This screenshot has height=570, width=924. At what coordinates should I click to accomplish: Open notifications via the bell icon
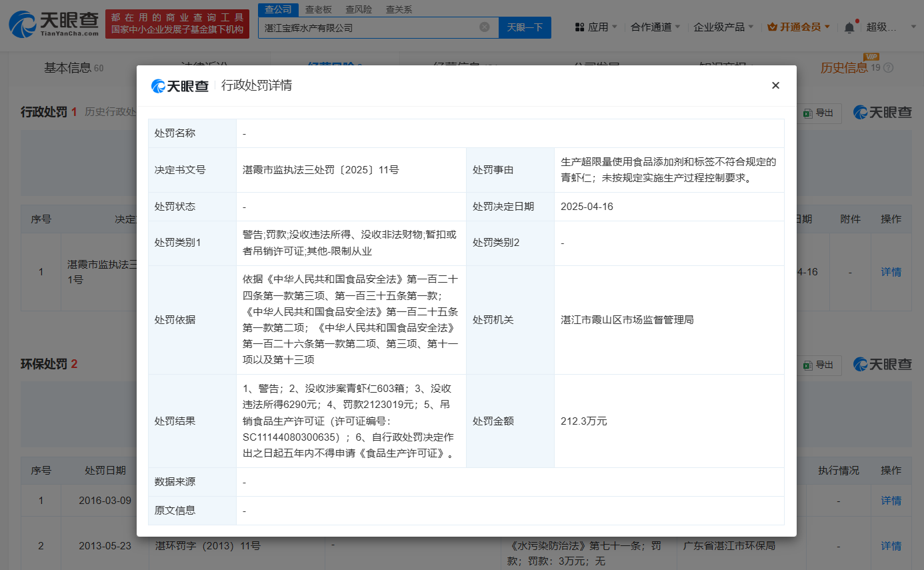[849, 27]
